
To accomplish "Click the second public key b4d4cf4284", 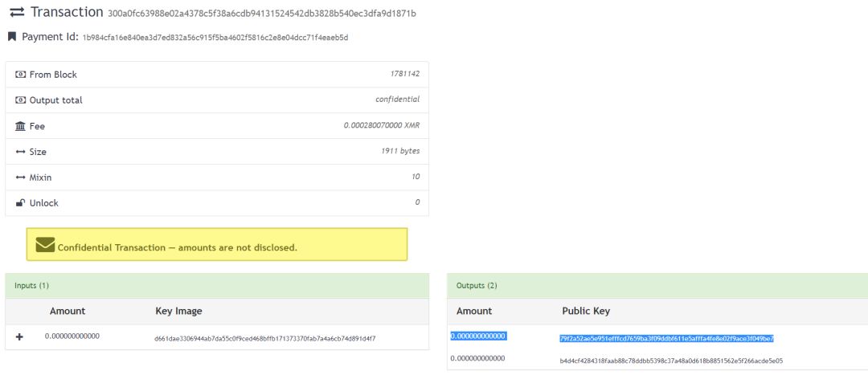I will pyautogui.click(x=671, y=361).
